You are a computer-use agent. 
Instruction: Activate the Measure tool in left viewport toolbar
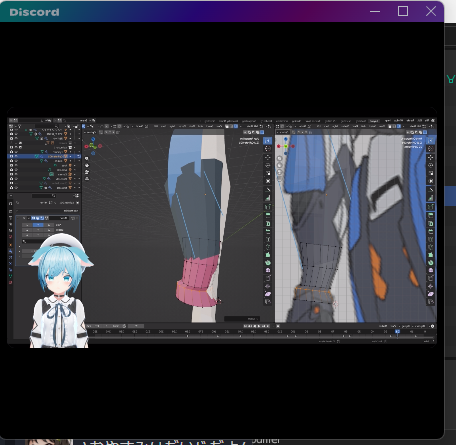(268, 198)
